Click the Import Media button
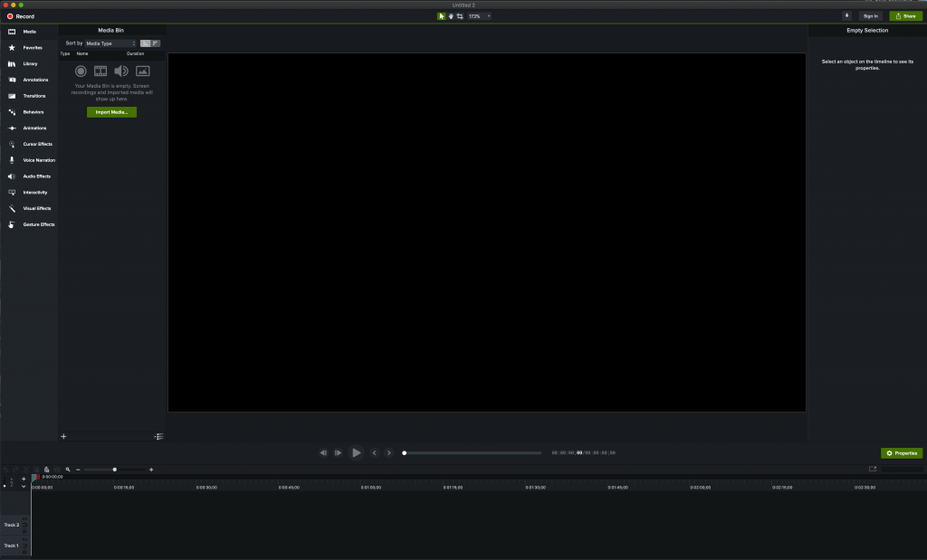 click(111, 112)
